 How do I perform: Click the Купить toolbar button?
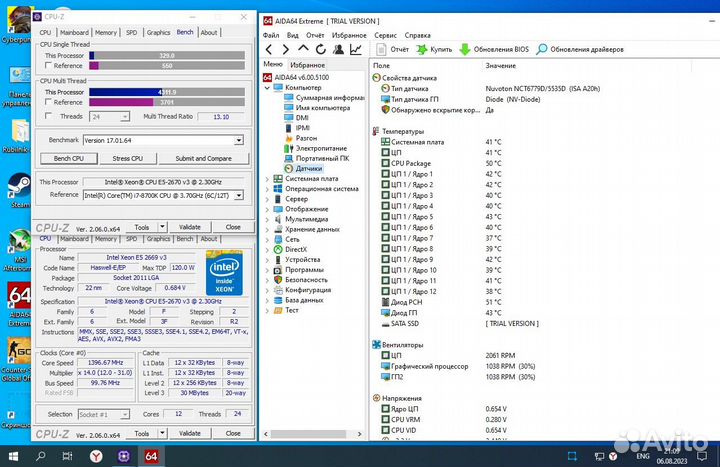[434, 49]
